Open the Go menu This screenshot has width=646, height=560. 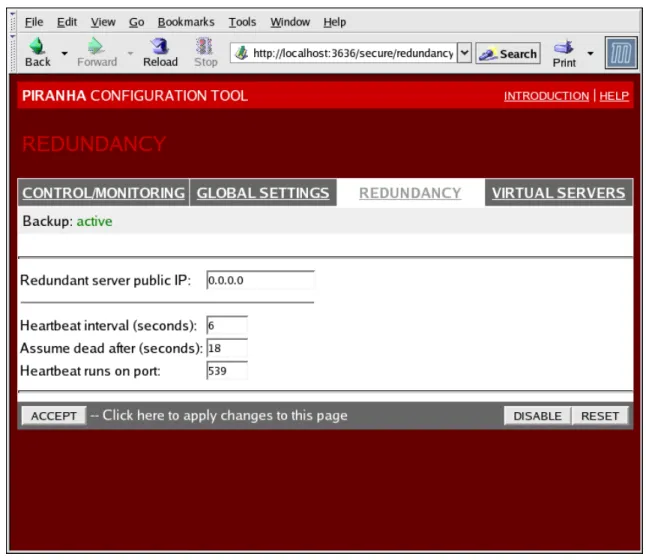(136, 22)
